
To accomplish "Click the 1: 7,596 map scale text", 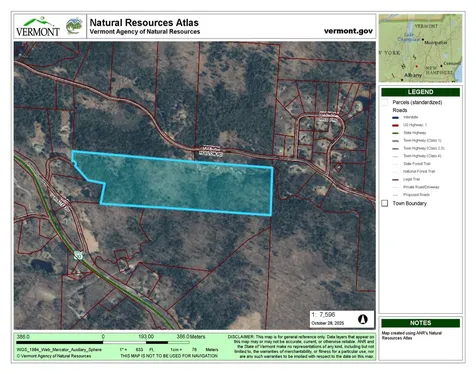I will tap(323, 315).
